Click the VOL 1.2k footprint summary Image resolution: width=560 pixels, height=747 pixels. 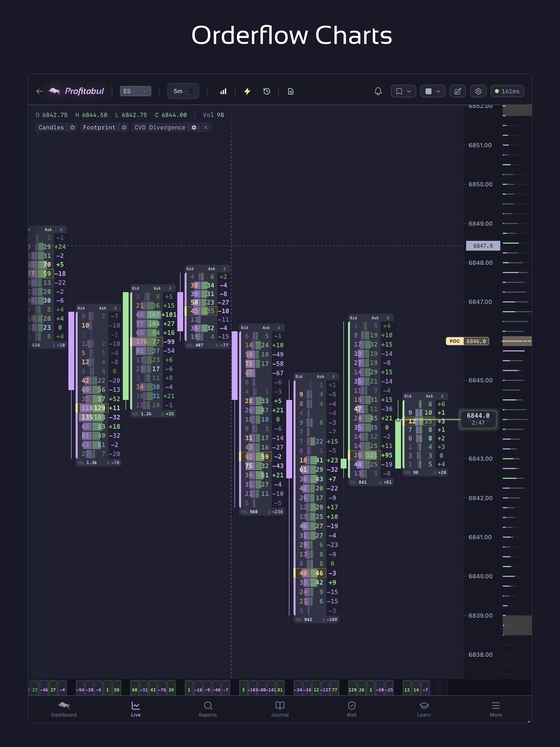153,414
